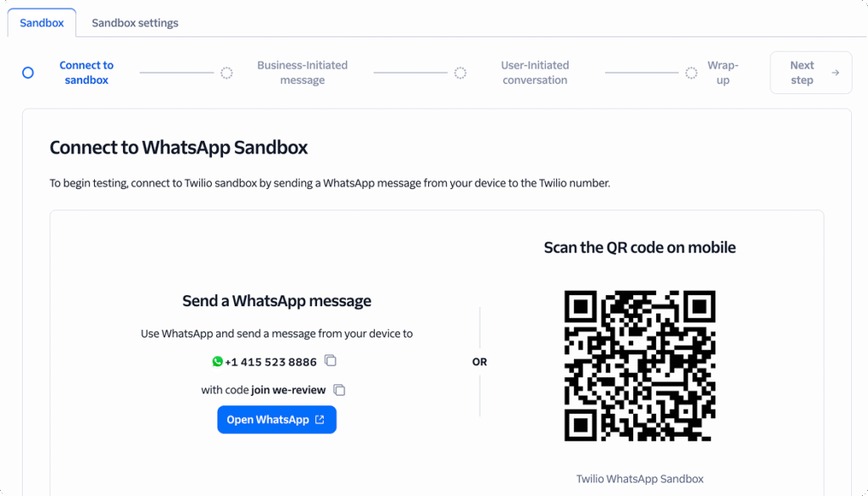Select the Connect to sandbox step label

tap(86, 73)
